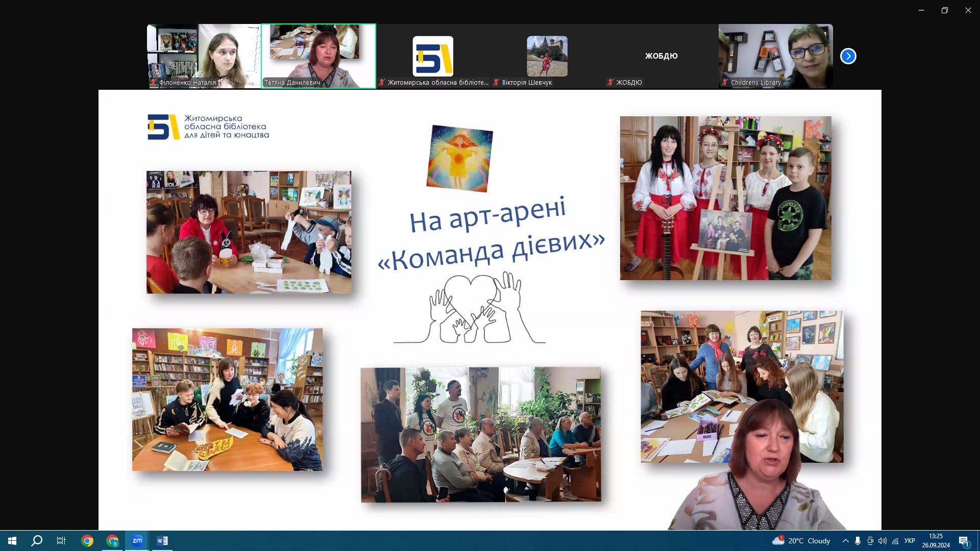Open the weather widget showing 20°C Cloudy

coord(801,541)
